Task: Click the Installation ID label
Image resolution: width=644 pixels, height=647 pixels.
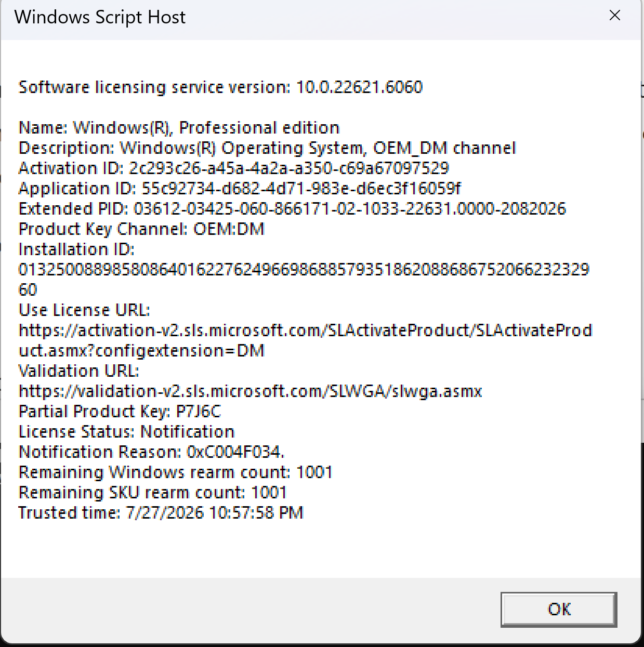Action: pos(77,249)
